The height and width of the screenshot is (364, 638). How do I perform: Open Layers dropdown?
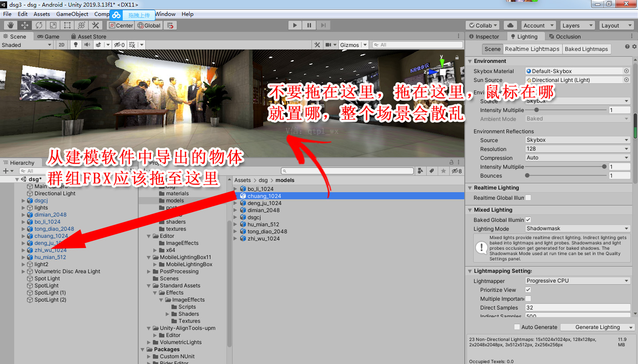pyautogui.click(x=577, y=25)
